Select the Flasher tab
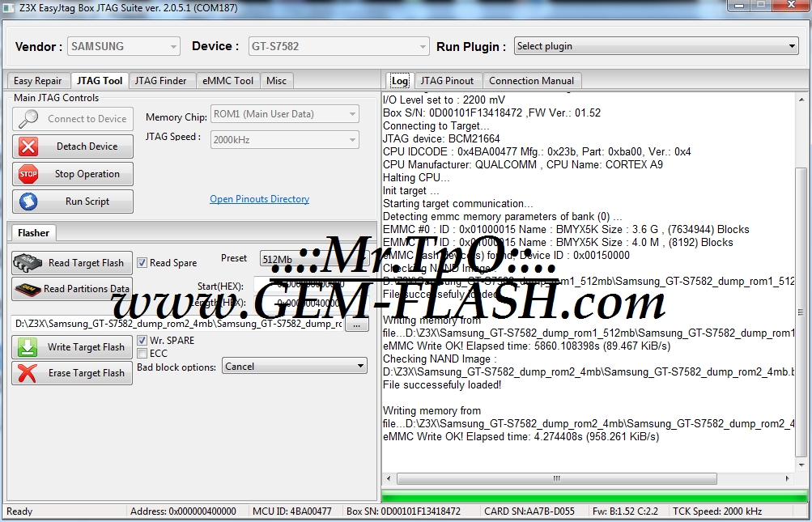812x522 pixels. point(33,233)
